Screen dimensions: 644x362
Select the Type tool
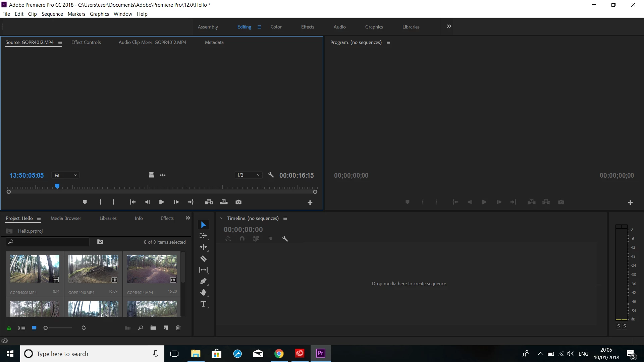pos(203,304)
